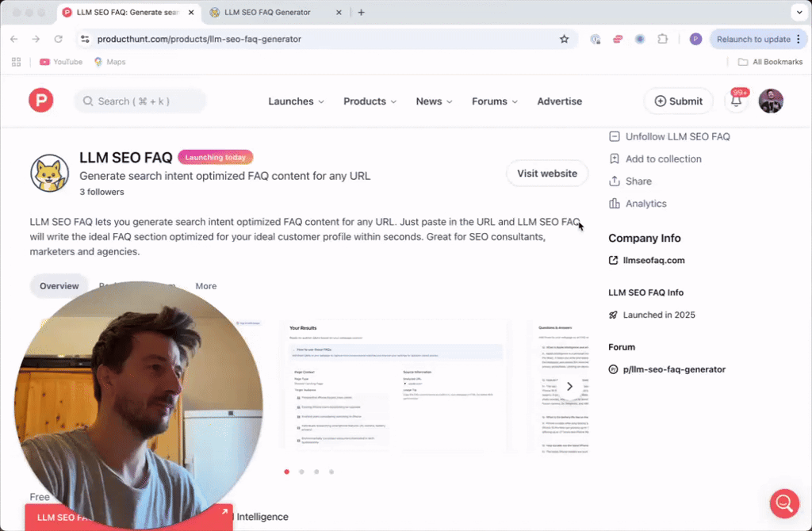Select the first carousel dot
Image resolution: width=812 pixels, height=531 pixels.
coord(286,472)
